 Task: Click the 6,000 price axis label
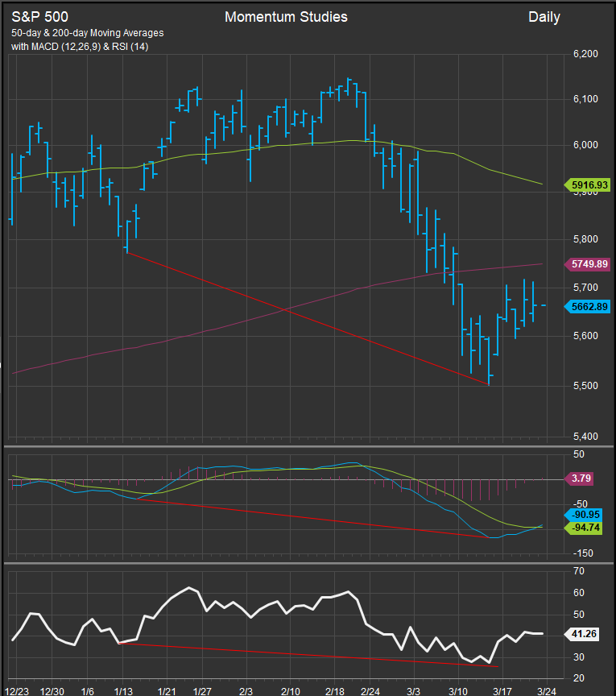(x=586, y=145)
